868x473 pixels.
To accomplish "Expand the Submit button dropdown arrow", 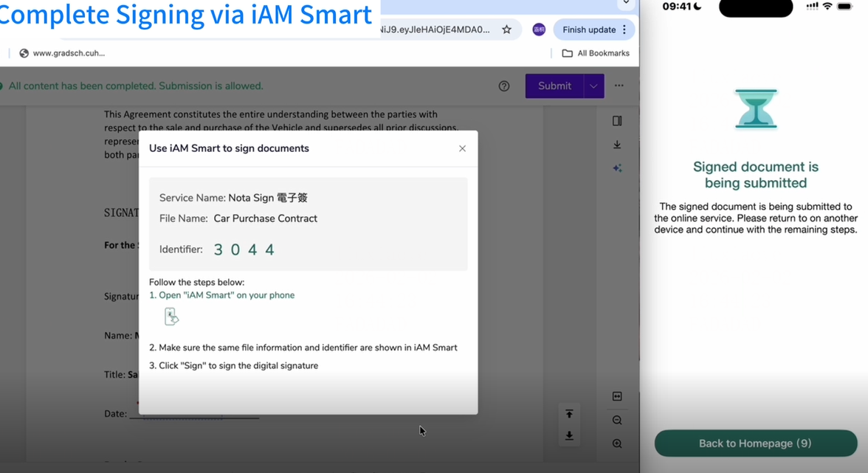I will (593, 86).
